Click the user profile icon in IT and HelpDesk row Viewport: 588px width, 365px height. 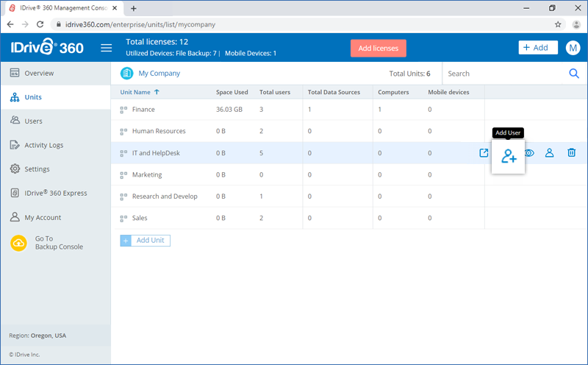coord(549,152)
